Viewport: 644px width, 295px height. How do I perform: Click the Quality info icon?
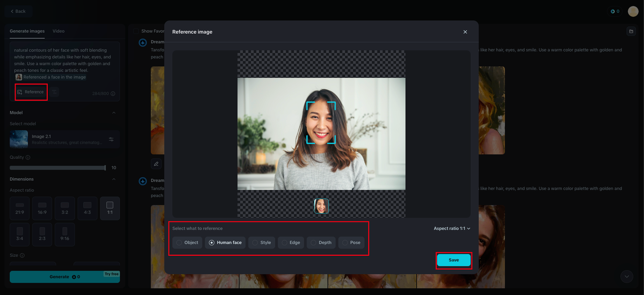28,158
